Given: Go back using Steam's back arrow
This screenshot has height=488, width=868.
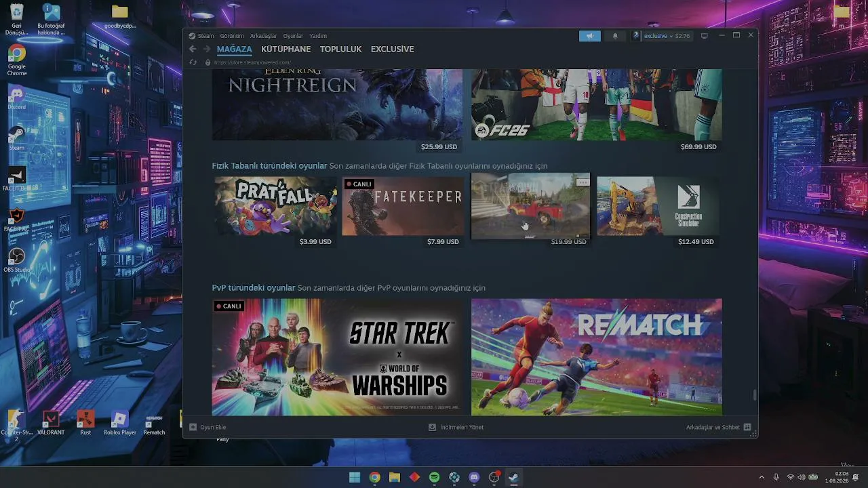Looking at the screenshot, I should [x=193, y=49].
